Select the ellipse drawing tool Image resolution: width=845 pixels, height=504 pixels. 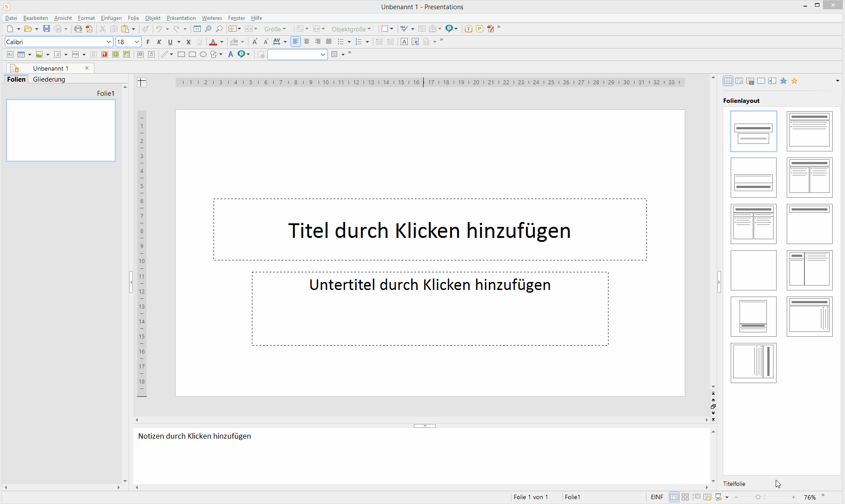[203, 54]
